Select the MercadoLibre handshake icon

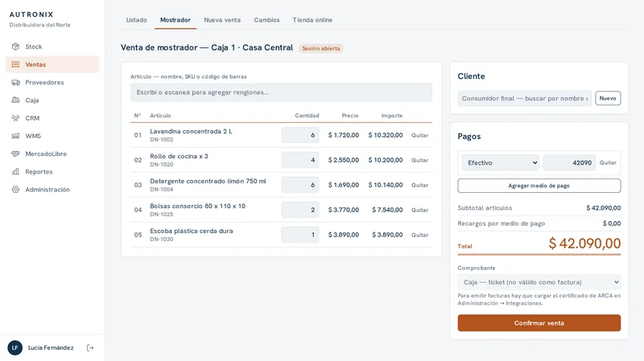pos(15,154)
